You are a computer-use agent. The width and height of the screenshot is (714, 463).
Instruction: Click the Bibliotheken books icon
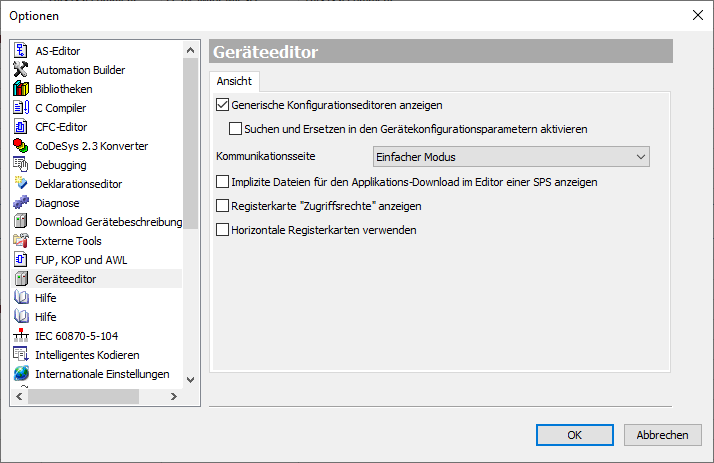click(21, 89)
